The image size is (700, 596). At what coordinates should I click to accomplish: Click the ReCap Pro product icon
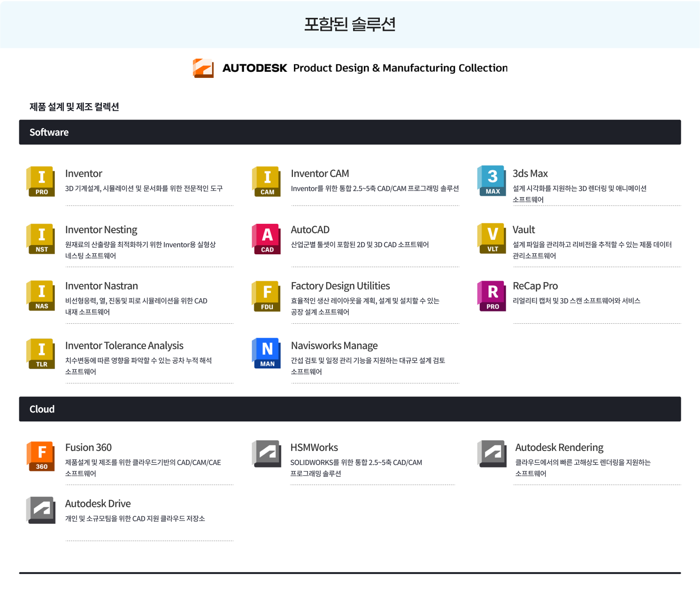(492, 296)
